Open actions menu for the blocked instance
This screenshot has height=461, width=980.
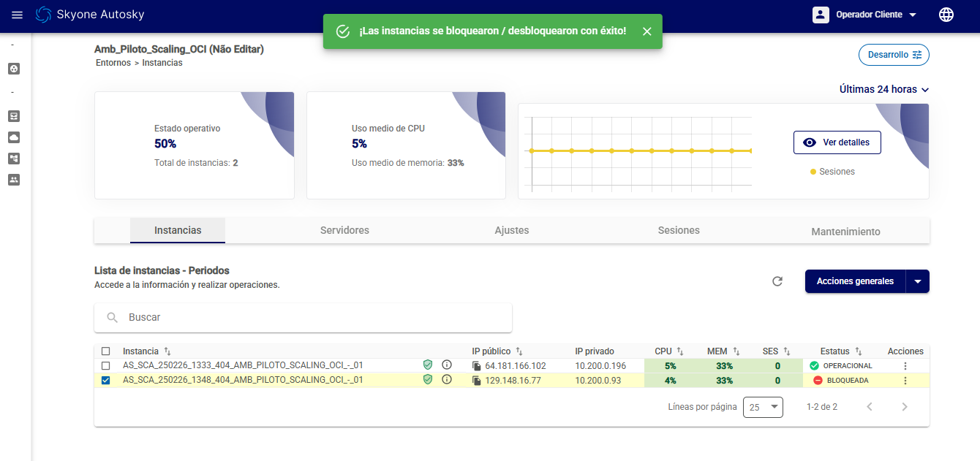click(905, 381)
